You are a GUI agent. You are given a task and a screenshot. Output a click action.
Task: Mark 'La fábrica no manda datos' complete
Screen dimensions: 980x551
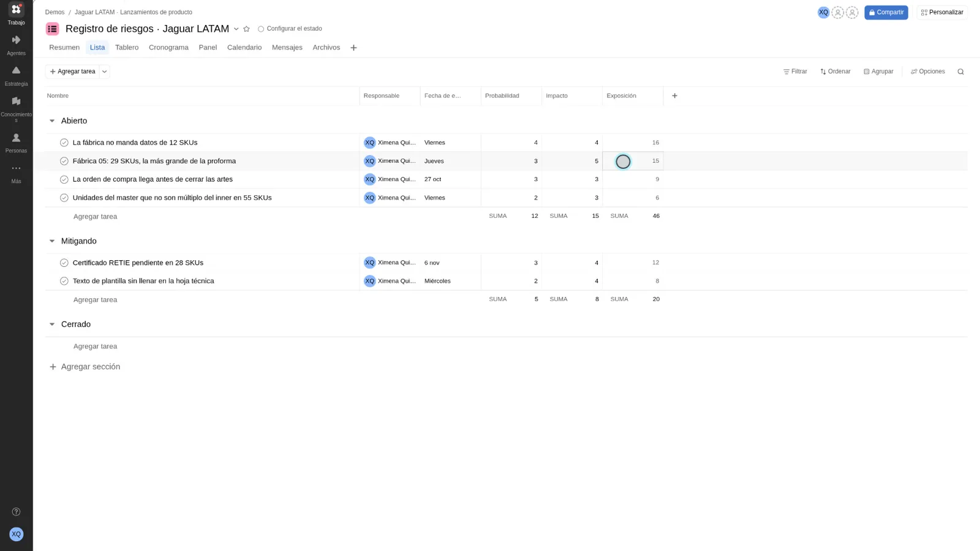pos(64,143)
